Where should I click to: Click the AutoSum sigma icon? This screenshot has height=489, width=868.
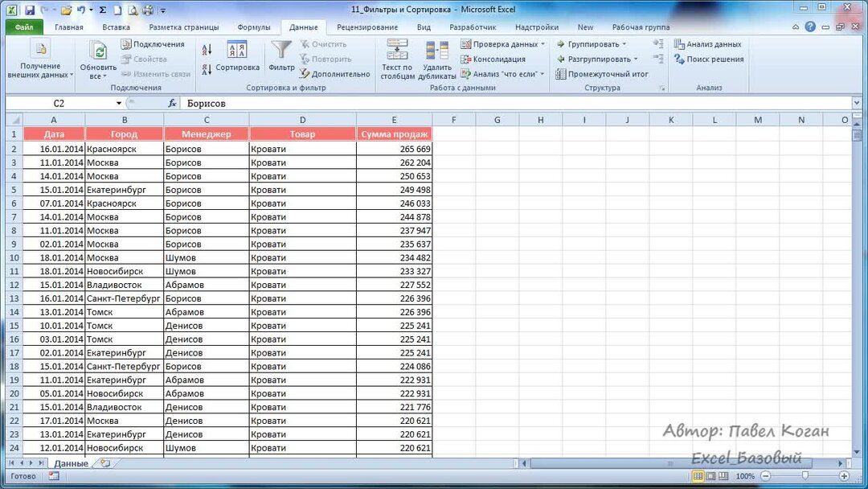pyautogui.click(x=102, y=10)
